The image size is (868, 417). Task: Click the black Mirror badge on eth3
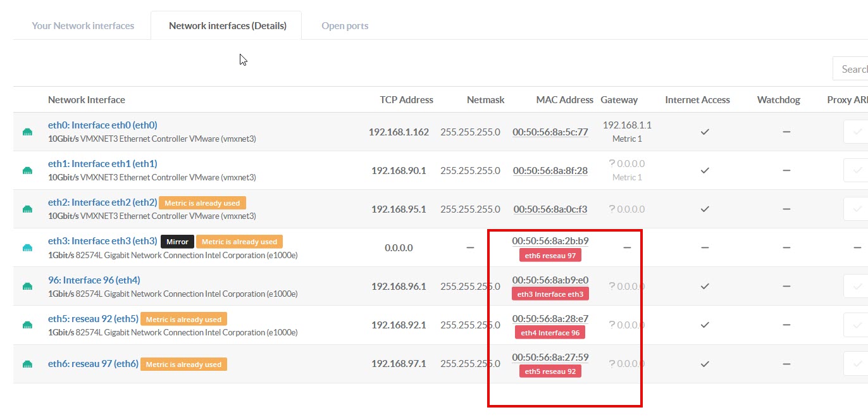(x=177, y=242)
